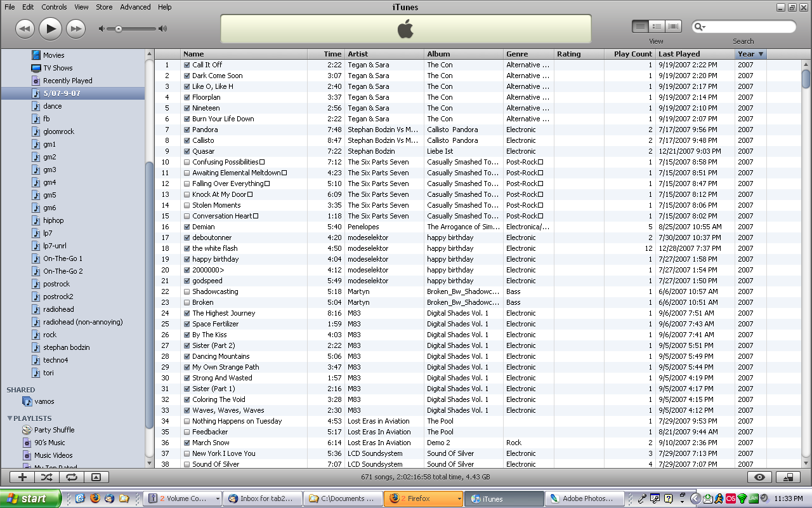Collapse the PLAYLISTS section triangle
Screen dimensions: 812x508
coord(10,418)
